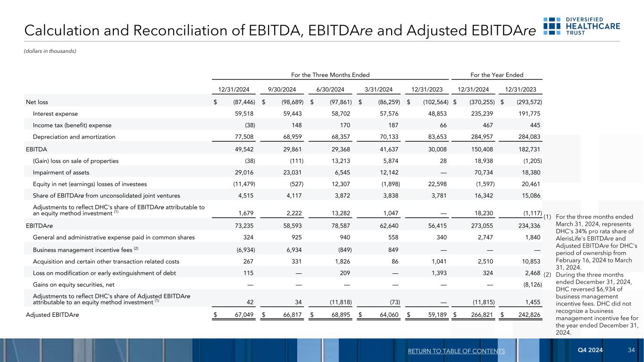Click the (dollars in thousands) subtitle
The height and width of the screenshot is (362, 644).
(x=50, y=51)
